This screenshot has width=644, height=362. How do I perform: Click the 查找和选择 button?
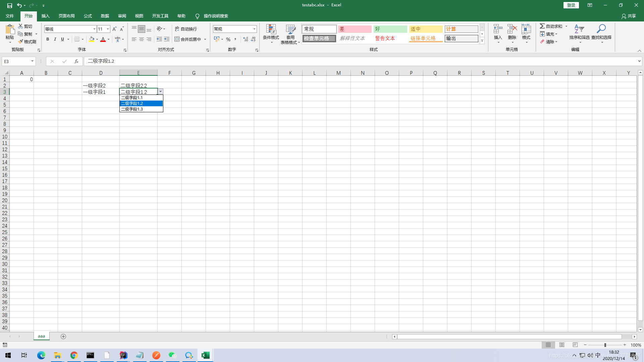pos(601,34)
